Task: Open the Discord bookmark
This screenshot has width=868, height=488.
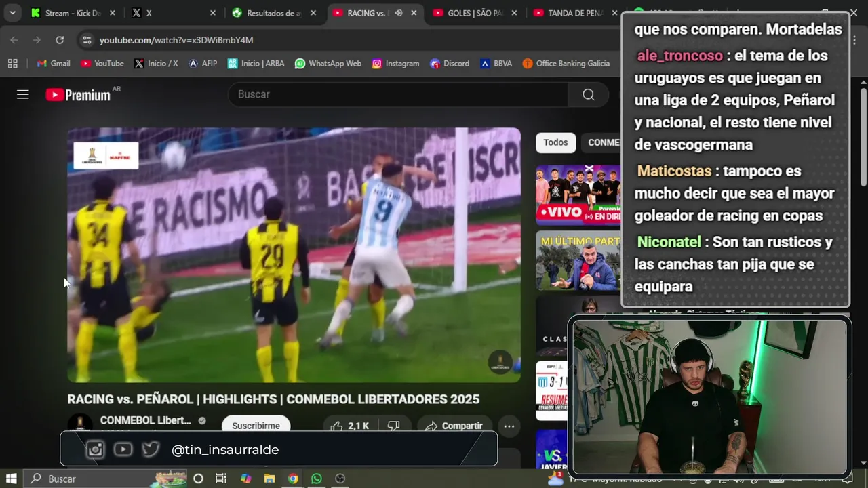Action: (x=449, y=63)
